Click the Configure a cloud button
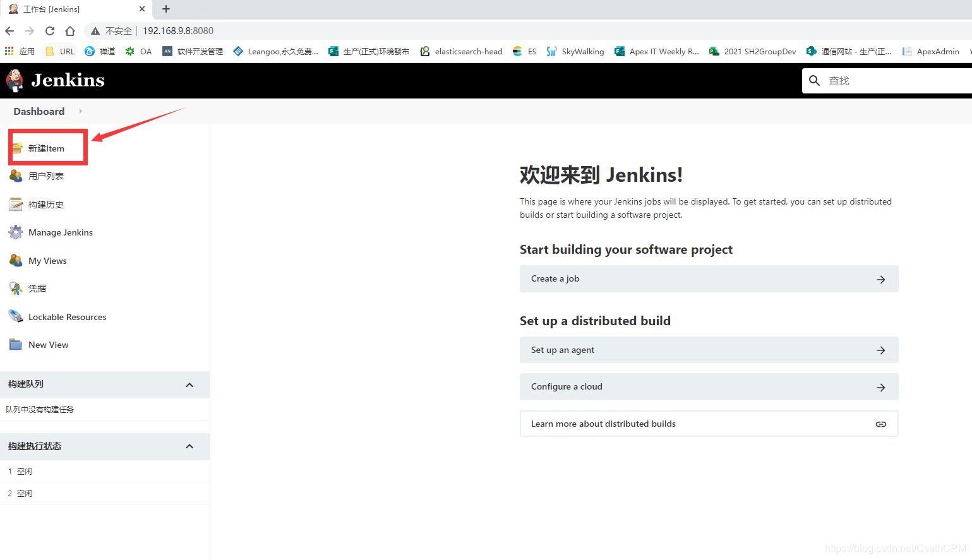Screen dimensions: 972x560 [709, 386]
